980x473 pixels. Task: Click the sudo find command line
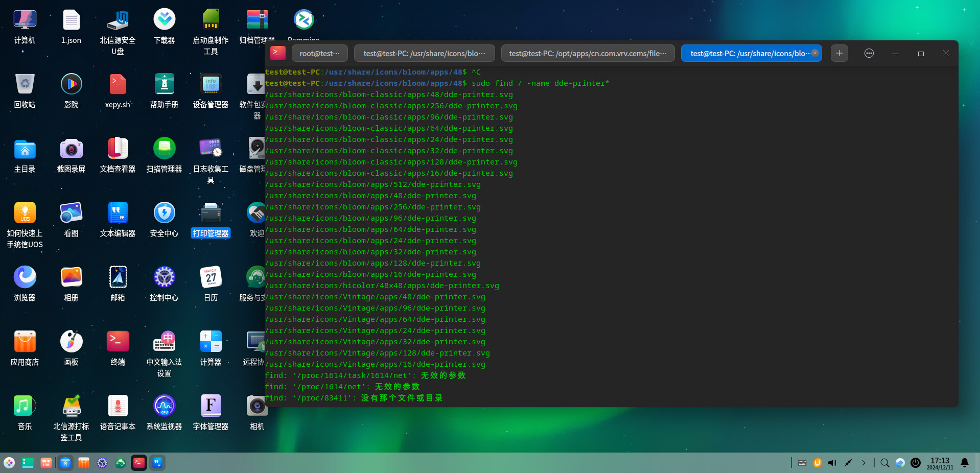(437, 83)
